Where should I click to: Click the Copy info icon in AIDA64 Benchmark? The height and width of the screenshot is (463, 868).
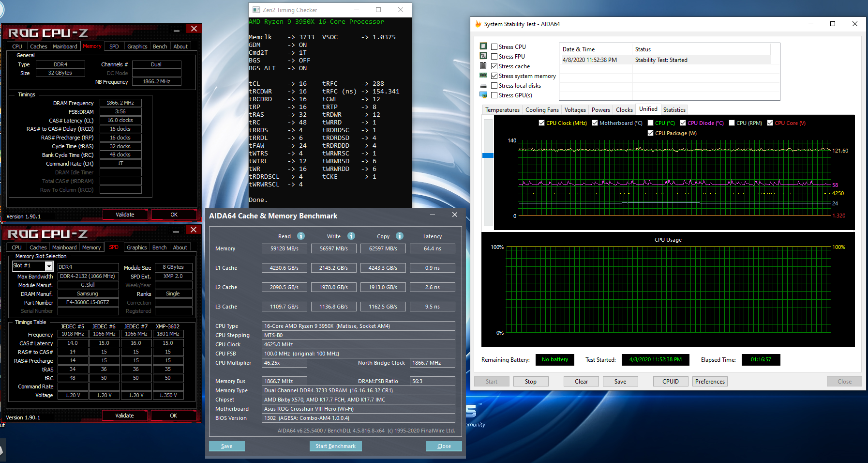[400, 236]
